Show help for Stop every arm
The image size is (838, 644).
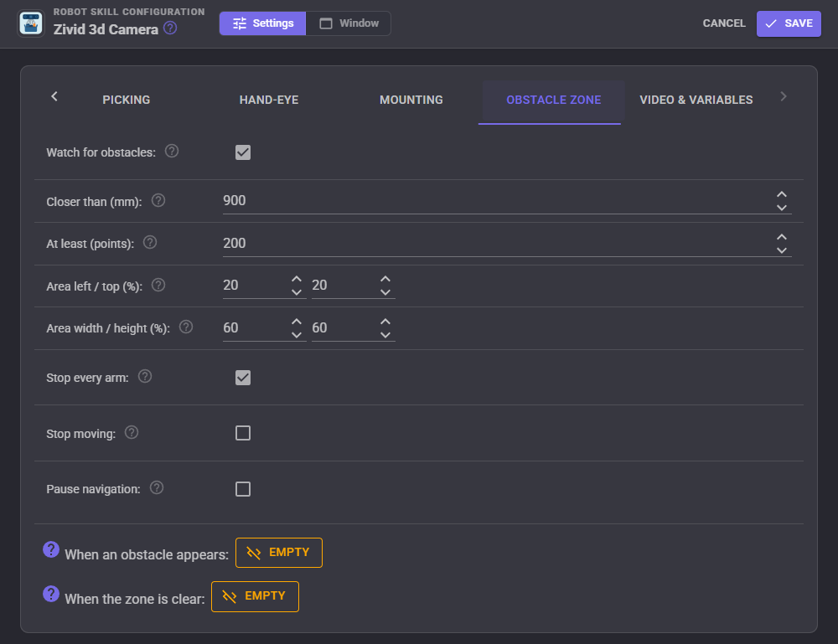(x=145, y=377)
